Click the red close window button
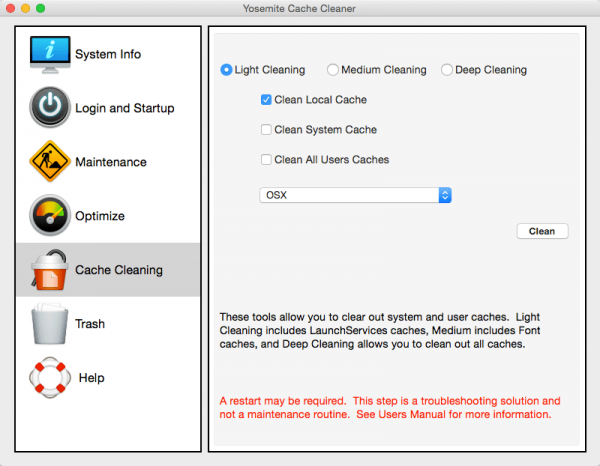 (x=10, y=8)
